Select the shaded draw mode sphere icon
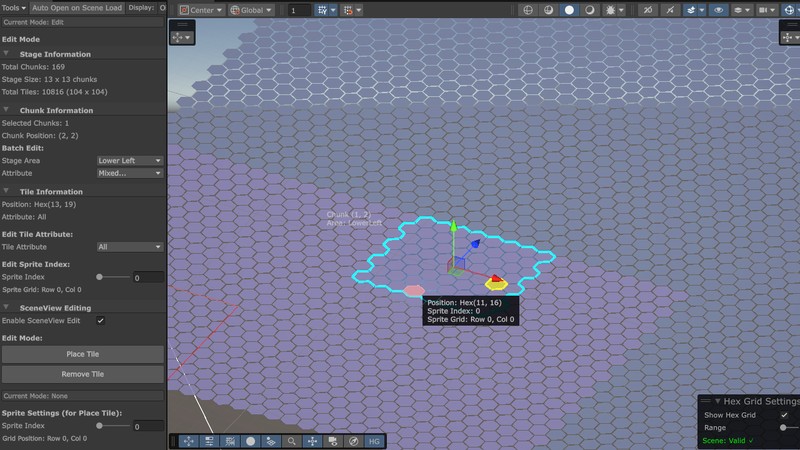Screen dimensions: 800x450 (x=569, y=10)
